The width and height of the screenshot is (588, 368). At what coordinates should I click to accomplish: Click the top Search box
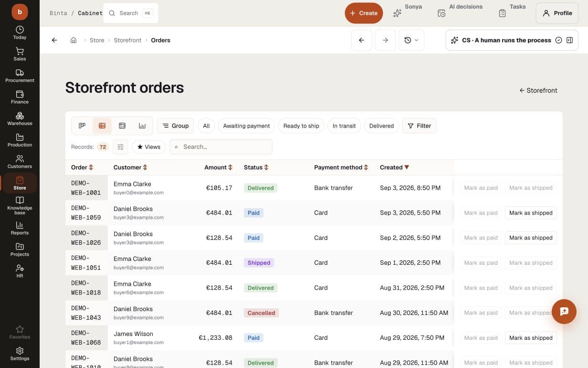pos(131,13)
